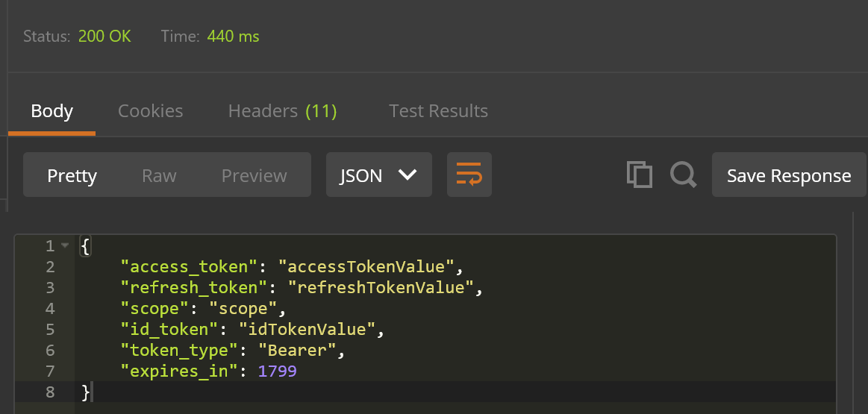Image resolution: width=868 pixels, height=414 pixels.
Task: Toggle line wrap icon button
Action: coord(469,175)
